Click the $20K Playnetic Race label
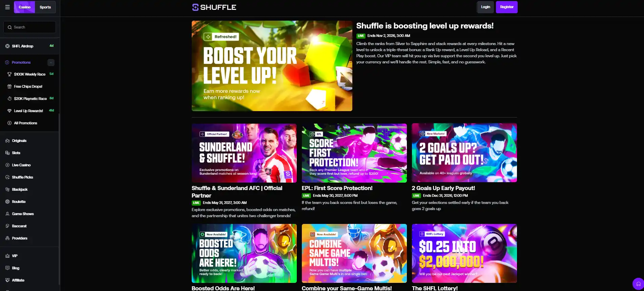 click(30, 99)
